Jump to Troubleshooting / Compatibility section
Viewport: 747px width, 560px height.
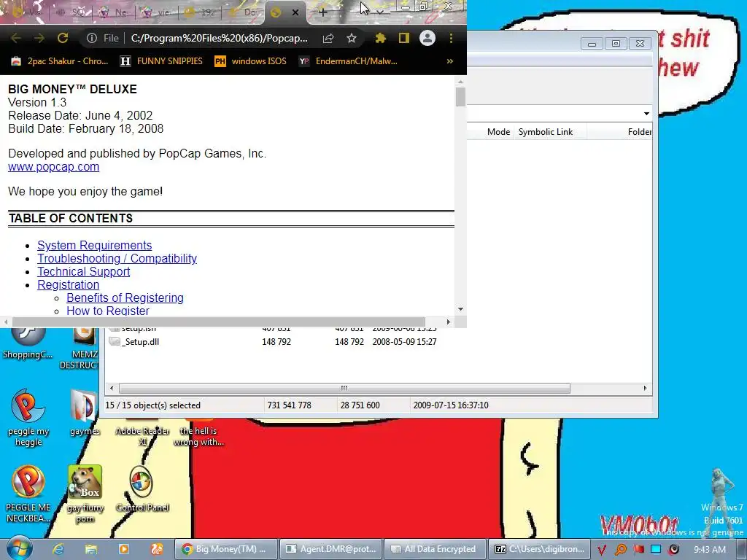point(117,259)
